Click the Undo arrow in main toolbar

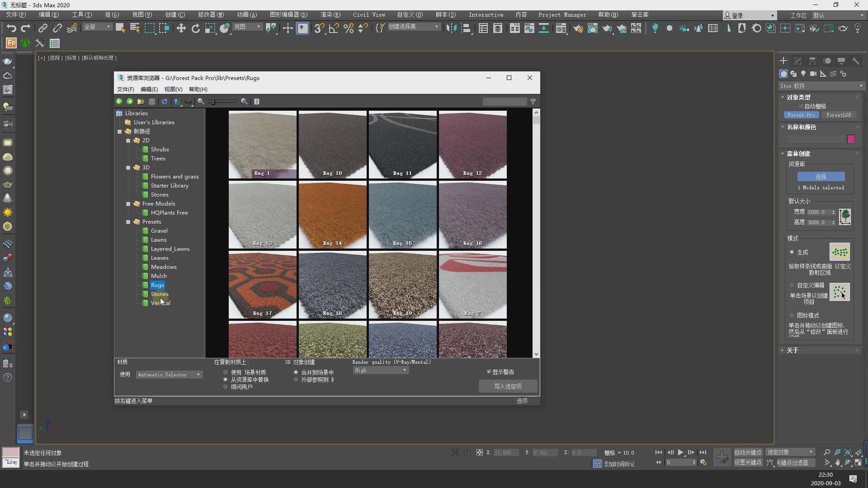coord(11,28)
